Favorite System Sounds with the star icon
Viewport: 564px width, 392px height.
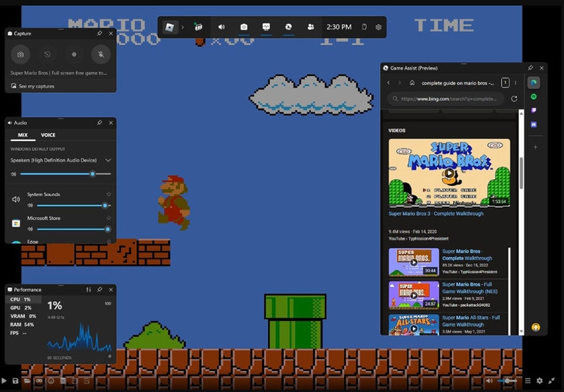(x=109, y=194)
